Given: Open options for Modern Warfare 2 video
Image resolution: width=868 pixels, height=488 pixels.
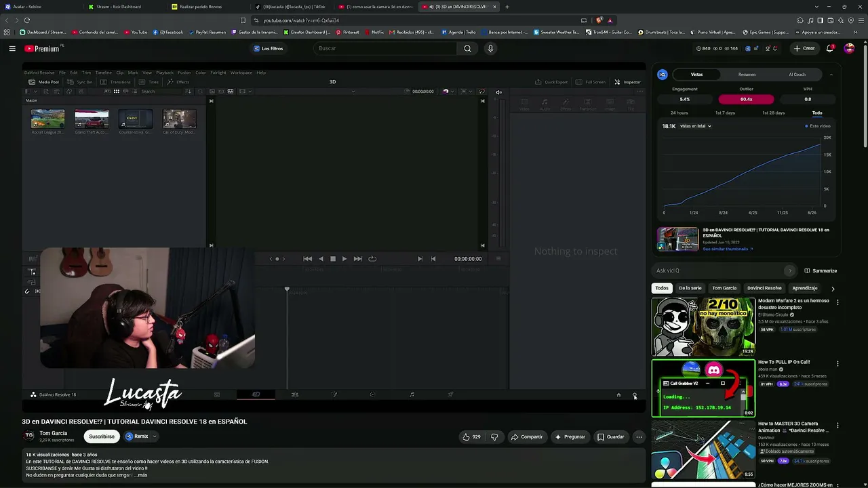Looking at the screenshot, I should (837, 302).
